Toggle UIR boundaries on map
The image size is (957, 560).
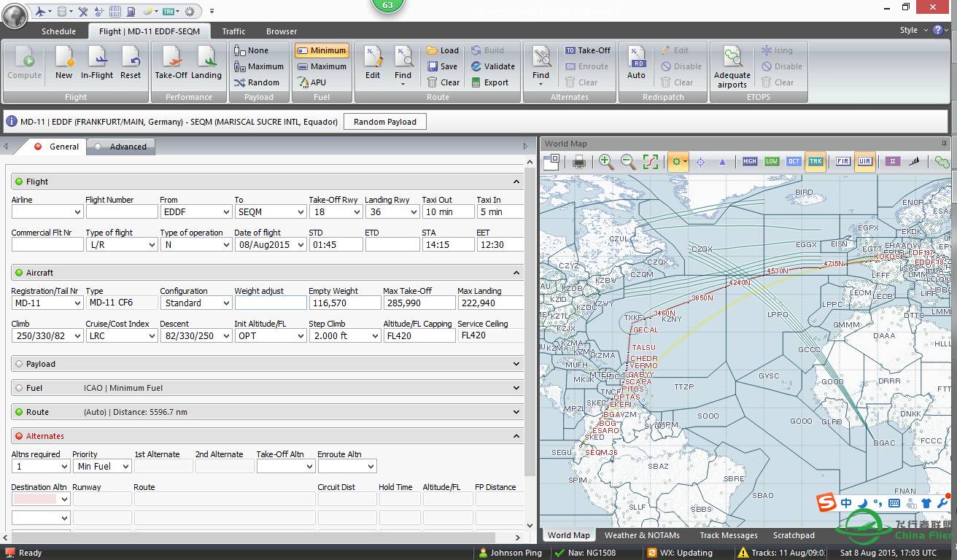coord(865,162)
